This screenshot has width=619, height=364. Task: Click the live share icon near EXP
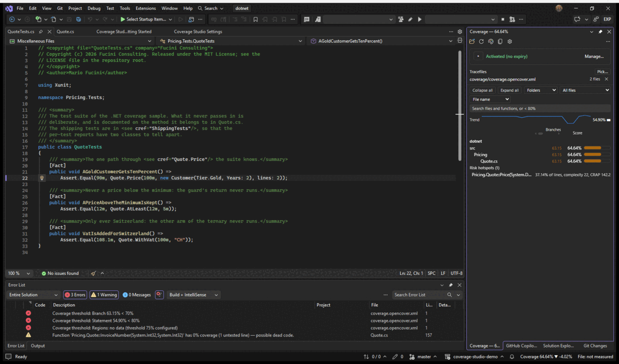pyautogui.click(x=596, y=20)
